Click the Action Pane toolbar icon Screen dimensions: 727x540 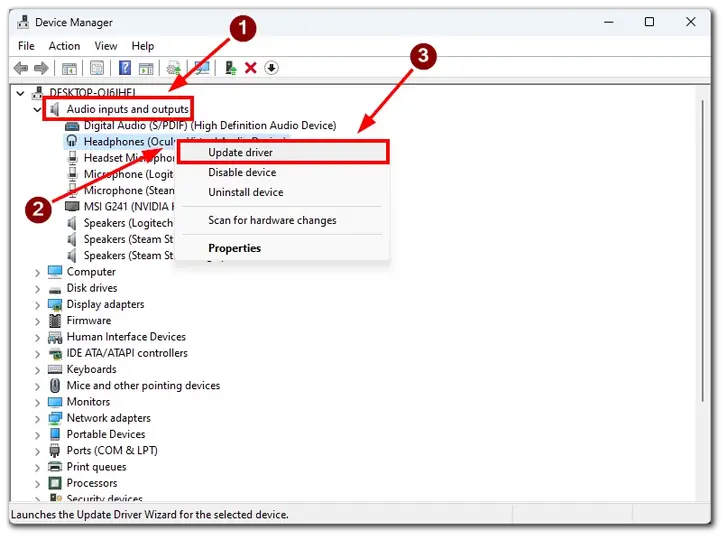click(146, 69)
